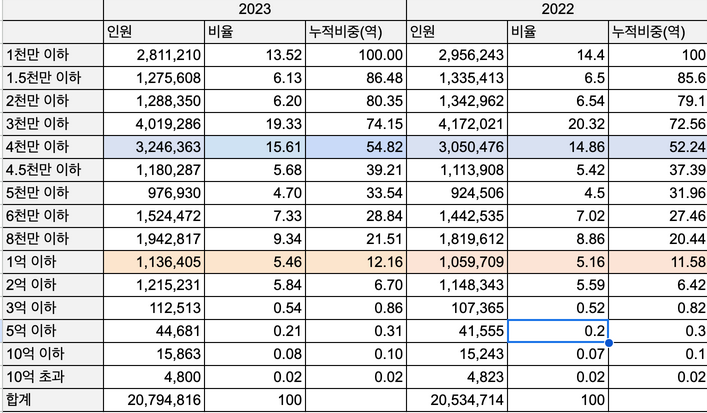Viewport: 707px width, 413px height.
Task: Click the highlighted cell 3,050,476
Action: point(457,147)
